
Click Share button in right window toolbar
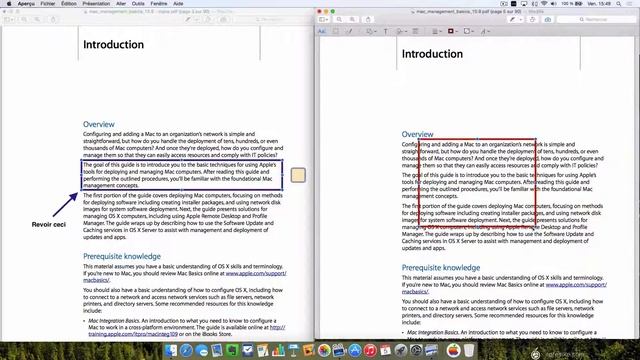coord(368,19)
